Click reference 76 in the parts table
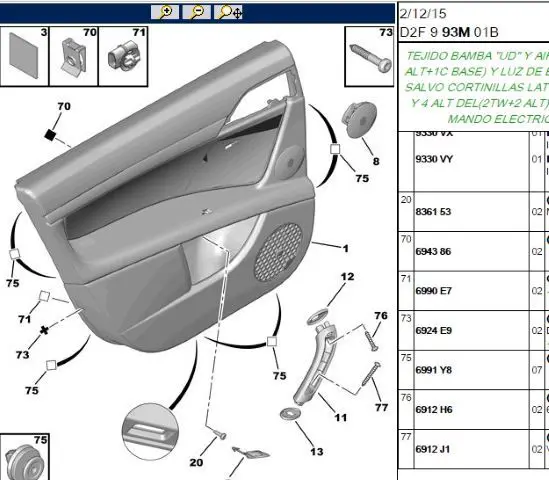Screen dimensions: 549x480 [x=406, y=397]
